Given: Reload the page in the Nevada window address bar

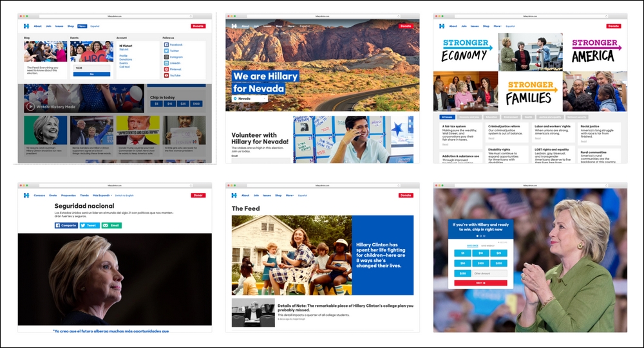Looking at the screenshot, I should (399, 17).
